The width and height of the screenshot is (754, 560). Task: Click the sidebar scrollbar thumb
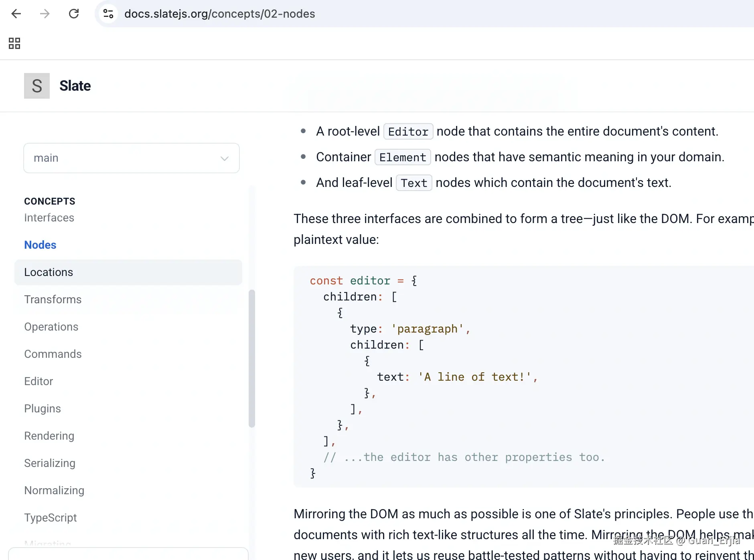[252, 359]
